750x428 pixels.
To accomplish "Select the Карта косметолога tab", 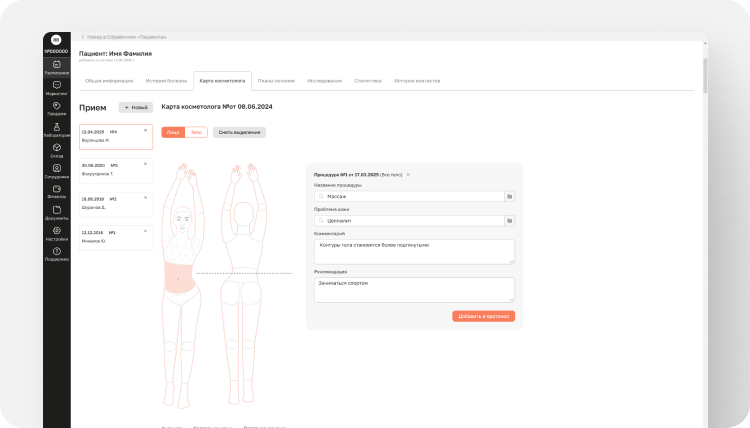I will point(222,81).
